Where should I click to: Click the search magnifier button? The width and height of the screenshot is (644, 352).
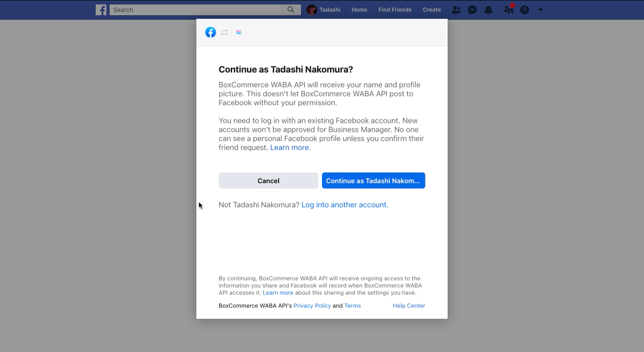pyautogui.click(x=291, y=10)
